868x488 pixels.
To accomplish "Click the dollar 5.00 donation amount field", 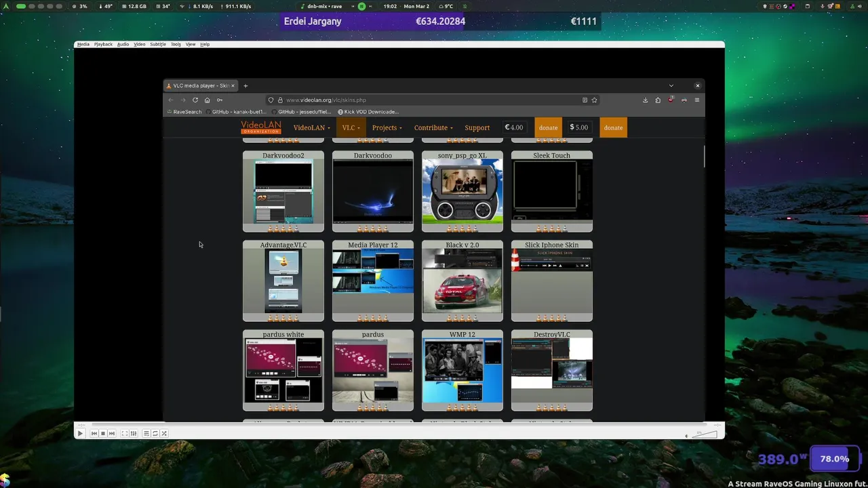I will [580, 127].
